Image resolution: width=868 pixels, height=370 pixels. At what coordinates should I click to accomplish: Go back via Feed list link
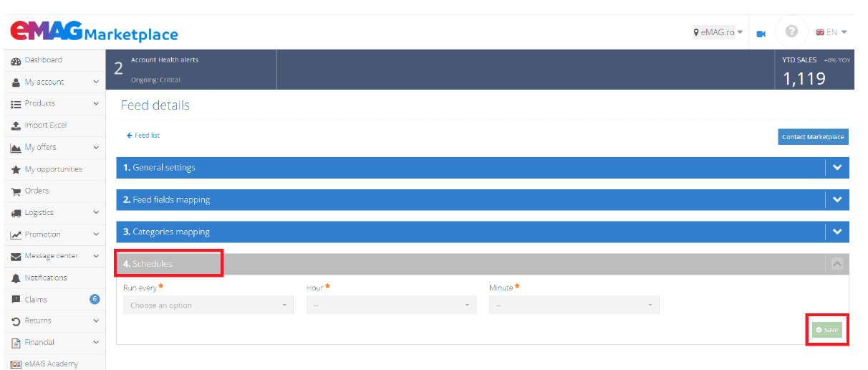tap(143, 136)
